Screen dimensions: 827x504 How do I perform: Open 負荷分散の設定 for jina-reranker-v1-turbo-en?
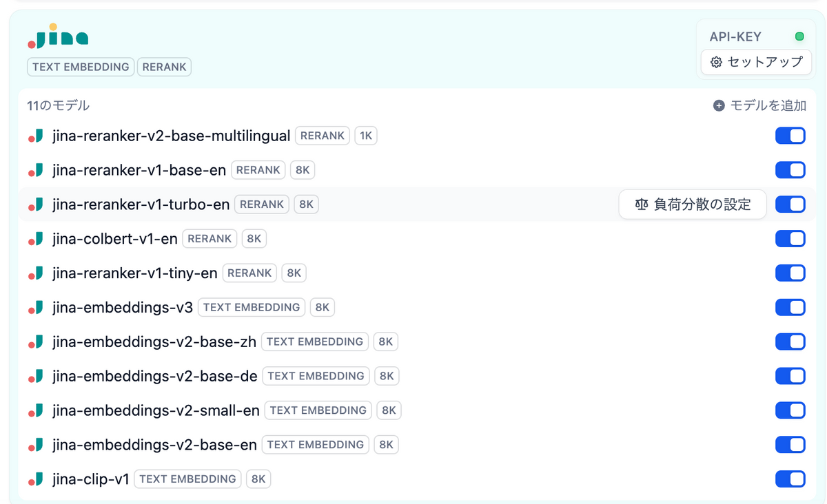pos(693,204)
